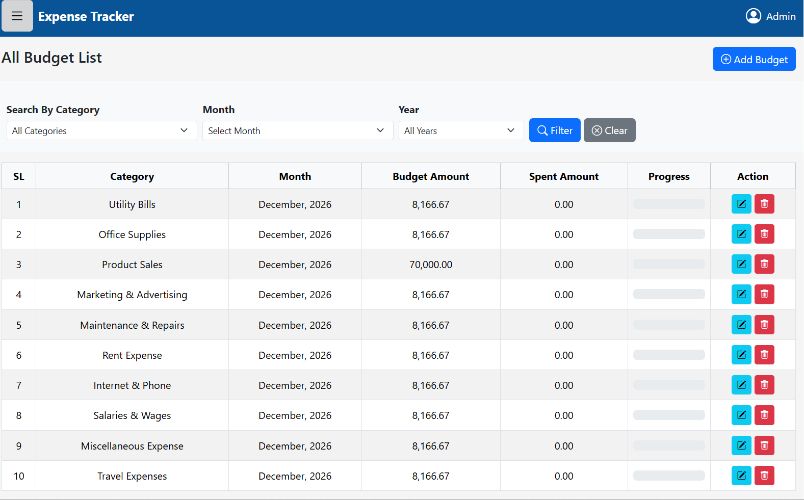
Task: Click the Admin user profile icon
Action: (753, 16)
